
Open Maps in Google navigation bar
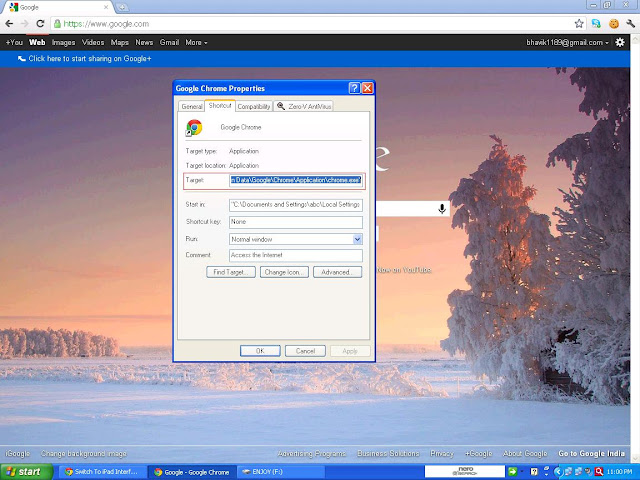coord(120,42)
